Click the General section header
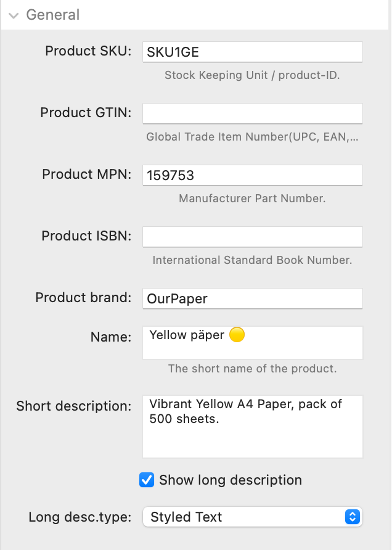The image size is (392, 550). tap(53, 15)
